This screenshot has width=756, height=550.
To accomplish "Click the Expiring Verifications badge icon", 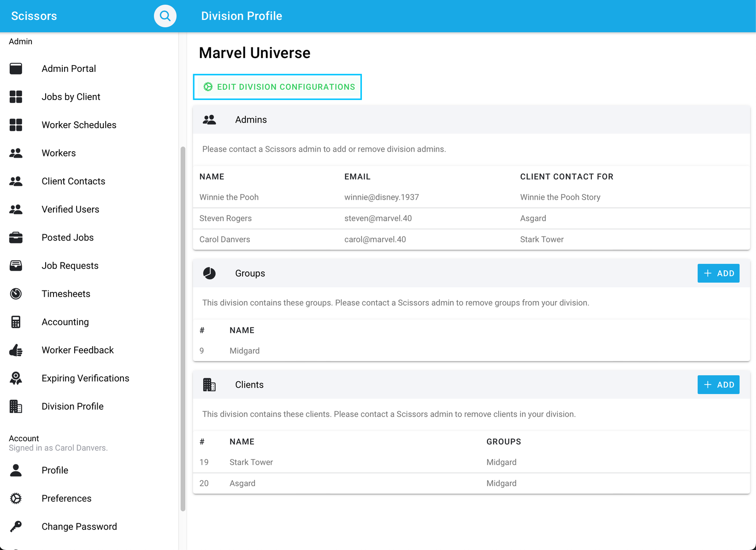I will 16,378.
